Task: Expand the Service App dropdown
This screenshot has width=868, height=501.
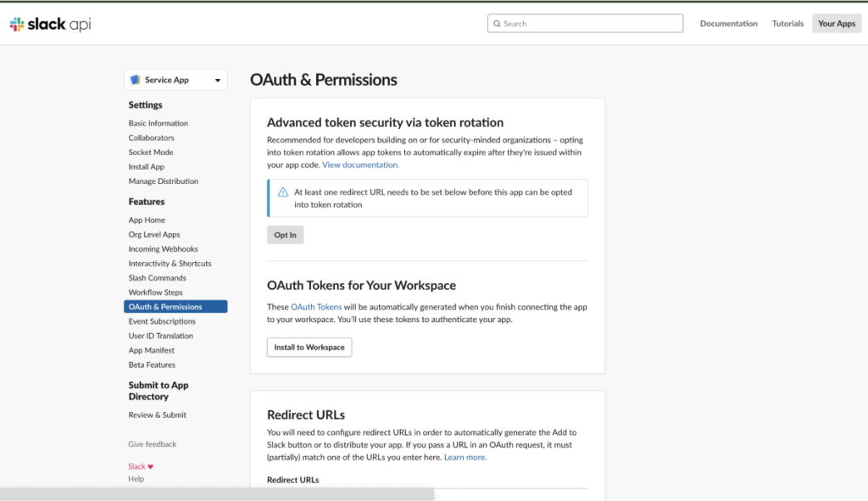Action: tap(218, 81)
